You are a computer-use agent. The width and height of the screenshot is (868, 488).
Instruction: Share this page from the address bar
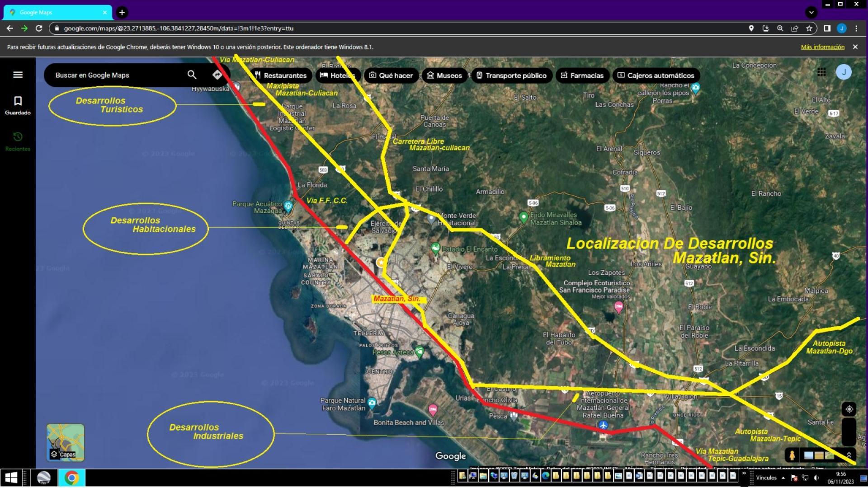(794, 28)
